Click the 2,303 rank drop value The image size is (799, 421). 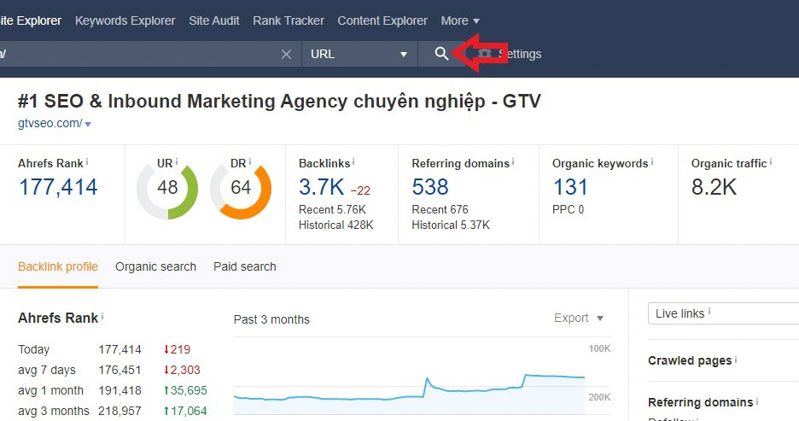[182, 370]
